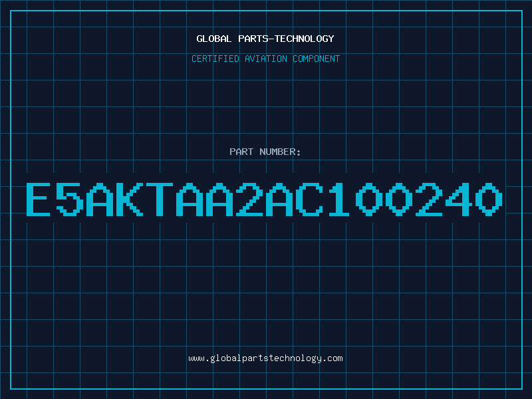Select the part number E5AKTAA2AC100240
Image resolution: width=532 pixels, height=399 pixels.
pos(264,199)
